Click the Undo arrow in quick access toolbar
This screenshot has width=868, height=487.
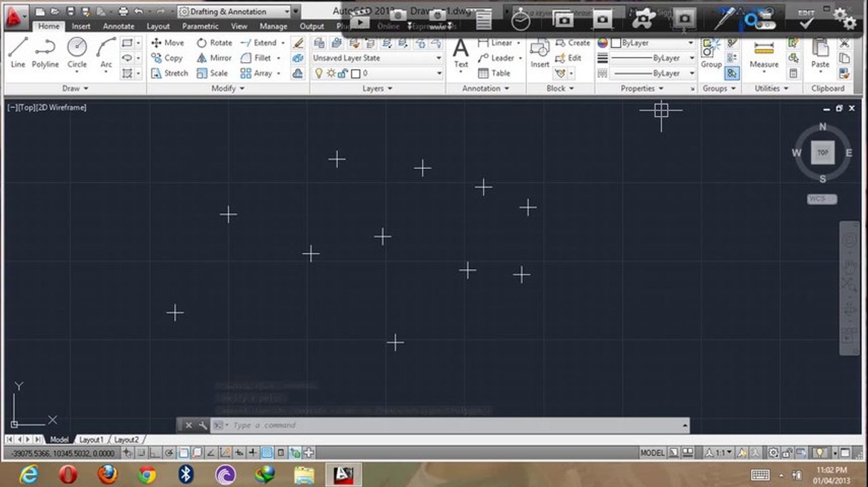(x=139, y=11)
